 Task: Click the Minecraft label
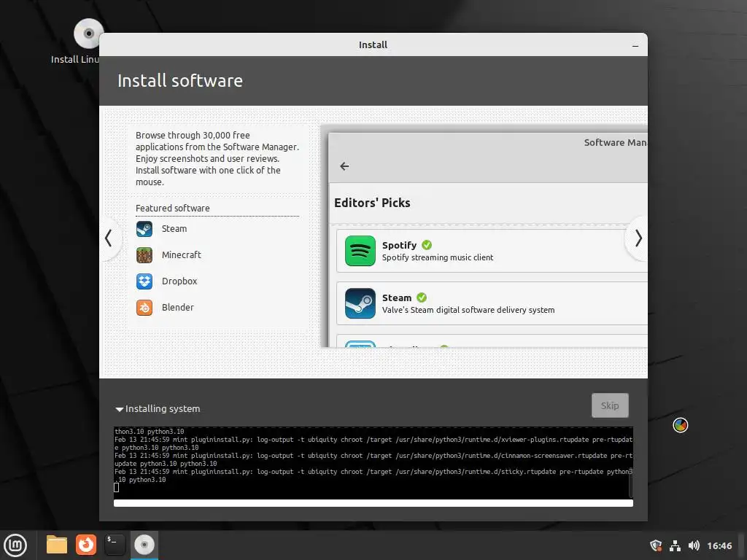tap(182, 255)
